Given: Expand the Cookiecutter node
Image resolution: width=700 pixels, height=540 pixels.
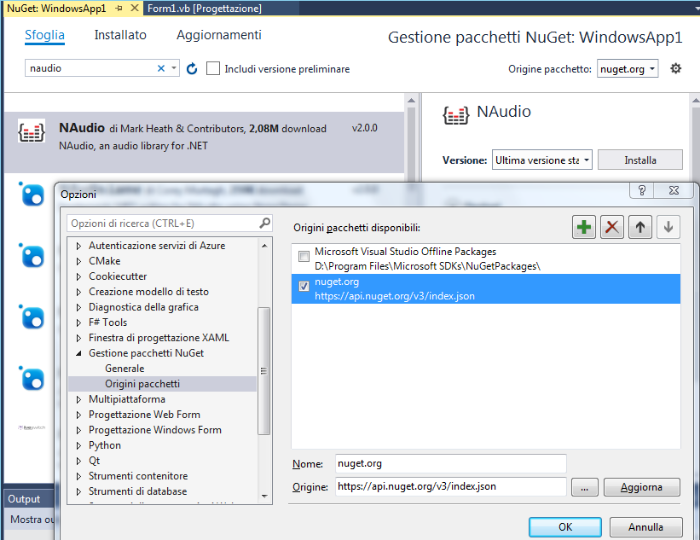Looking at the screenshot, I should tap(79, 277).
